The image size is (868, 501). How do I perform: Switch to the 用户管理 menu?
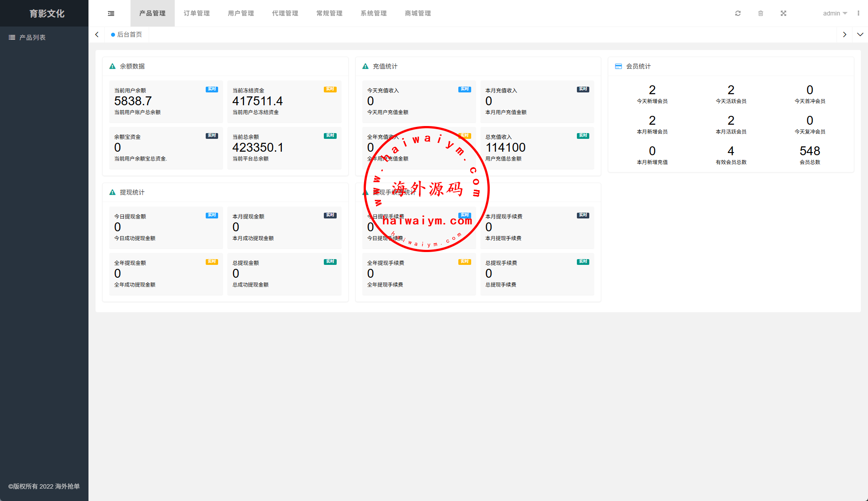tap(241, 13)
